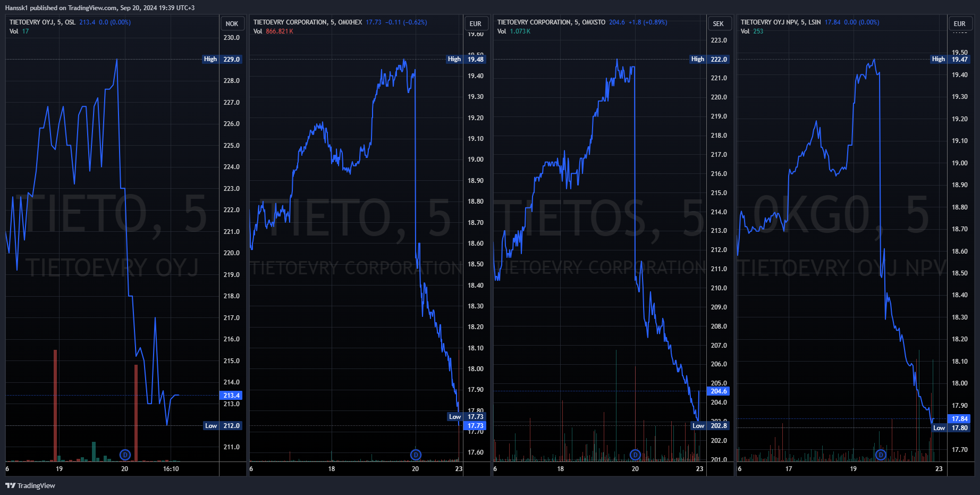Click the dividend marker on the OMXHEX chart

416,455
